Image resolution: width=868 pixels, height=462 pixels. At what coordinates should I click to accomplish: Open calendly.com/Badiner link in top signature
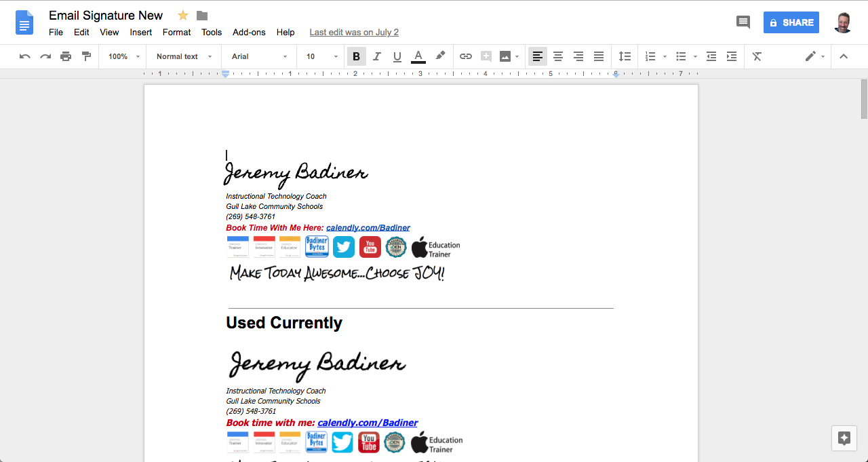click(x=368, y=228)
